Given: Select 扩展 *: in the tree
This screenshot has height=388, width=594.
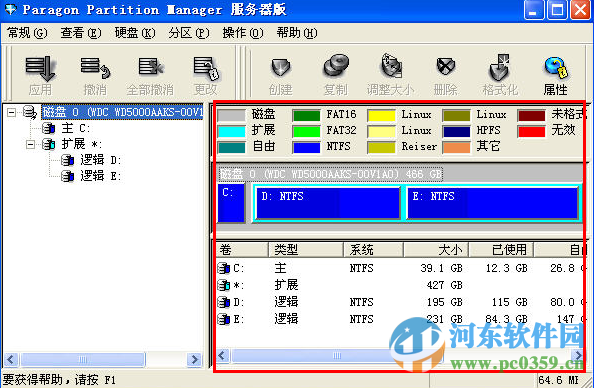Looking at the screenshot, I should [x=82, y=144].
